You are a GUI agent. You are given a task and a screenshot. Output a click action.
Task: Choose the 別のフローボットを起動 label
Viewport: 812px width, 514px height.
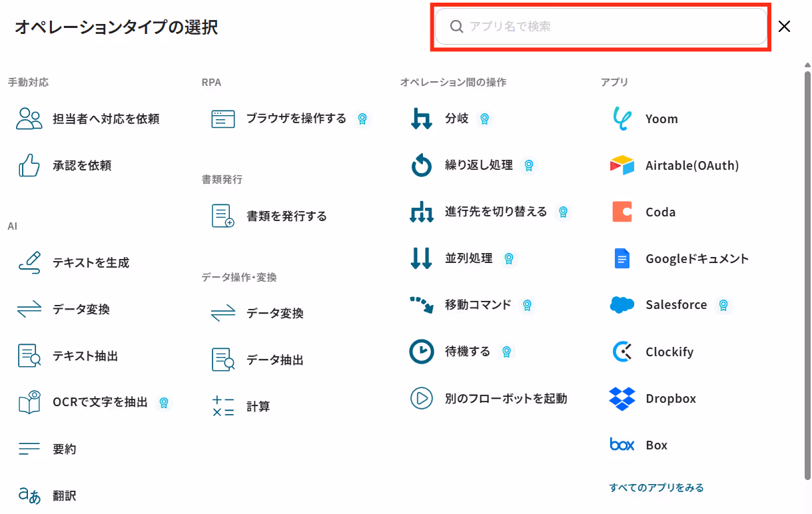506,399
